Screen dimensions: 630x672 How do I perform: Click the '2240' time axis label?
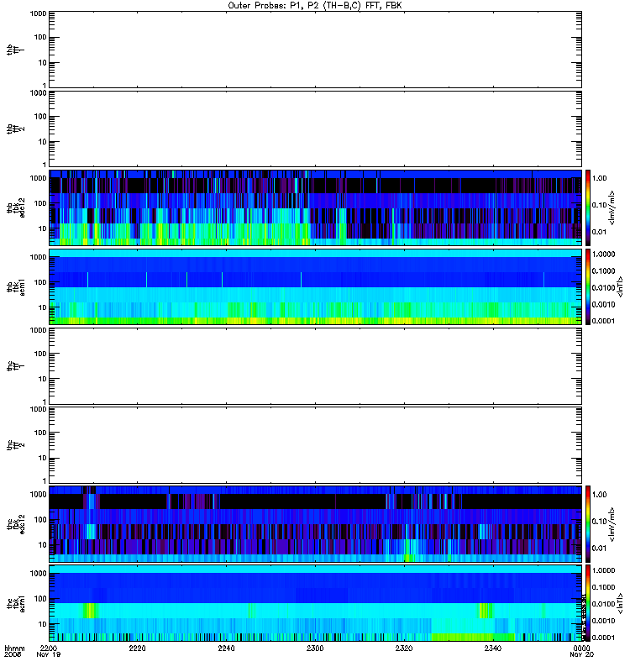[x=226, y=648]
